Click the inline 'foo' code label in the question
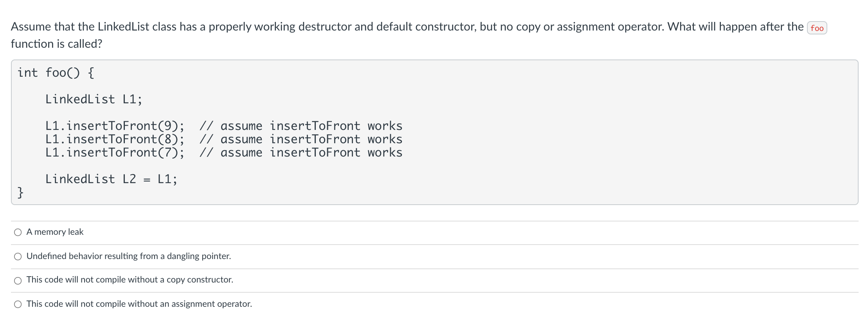The height and width of the screenshot is (324, 868). point(817,28)
